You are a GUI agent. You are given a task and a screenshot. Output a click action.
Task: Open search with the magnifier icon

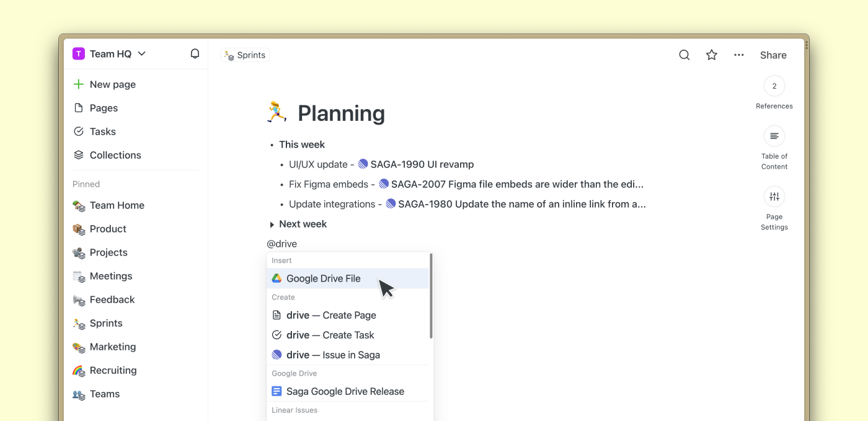pos(684,55)
